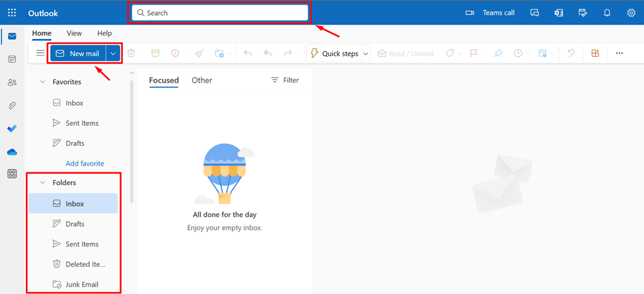Click the Snooze clock icon
The height and width of the screenshot is (294, 644).
click(518, 54)
